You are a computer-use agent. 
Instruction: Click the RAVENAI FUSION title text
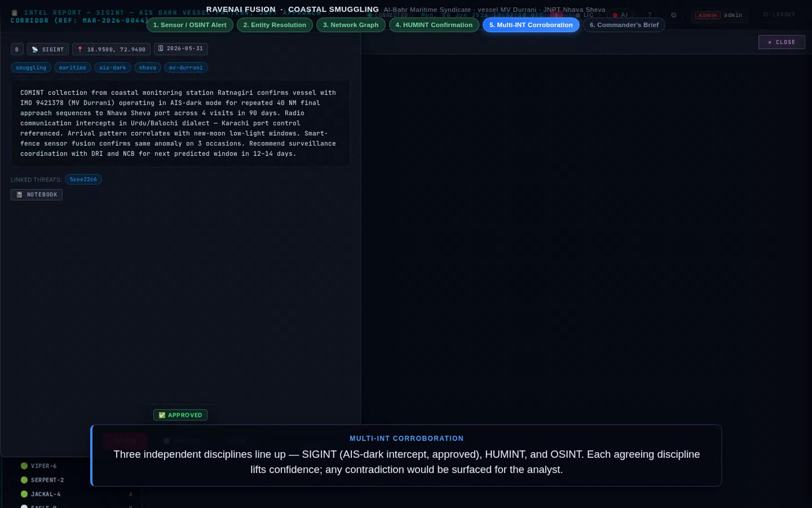[241, 9]
